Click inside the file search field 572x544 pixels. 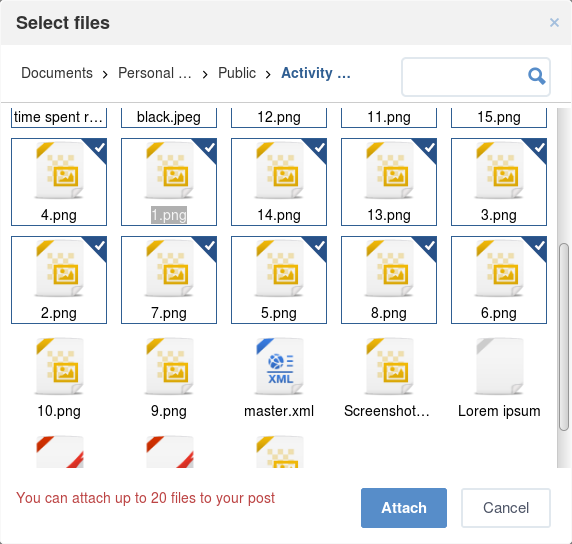463,77
